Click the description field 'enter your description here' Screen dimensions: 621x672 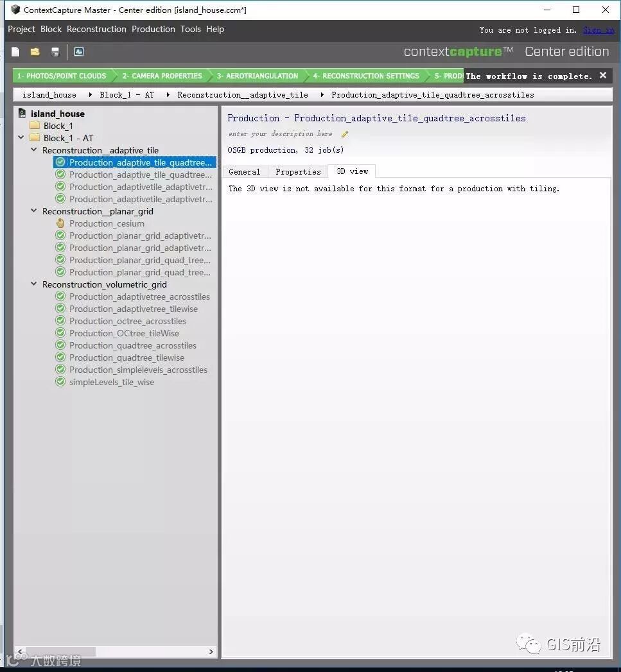(281, 134)
